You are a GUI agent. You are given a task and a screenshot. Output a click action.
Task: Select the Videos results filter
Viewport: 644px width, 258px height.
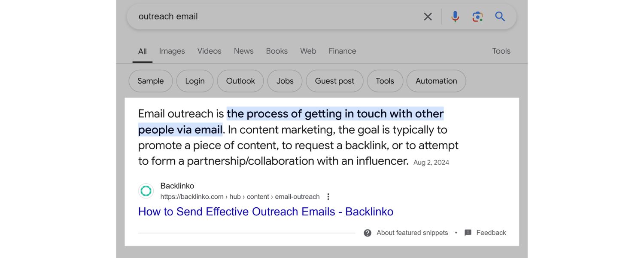[x=209, y=51]
